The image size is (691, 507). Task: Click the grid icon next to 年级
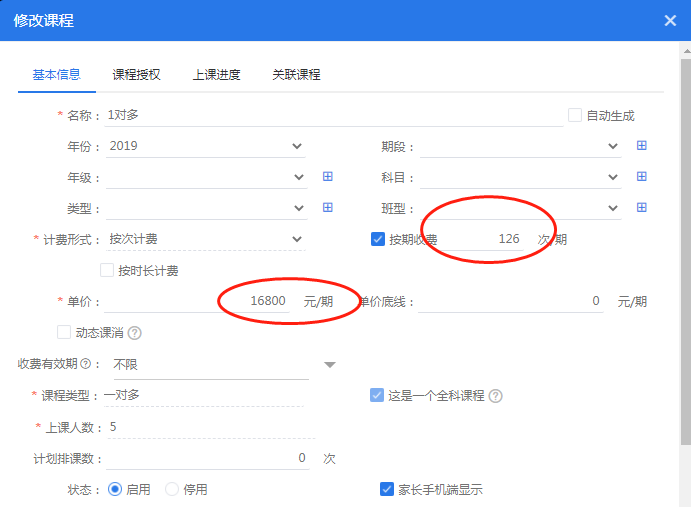[327, 177]
